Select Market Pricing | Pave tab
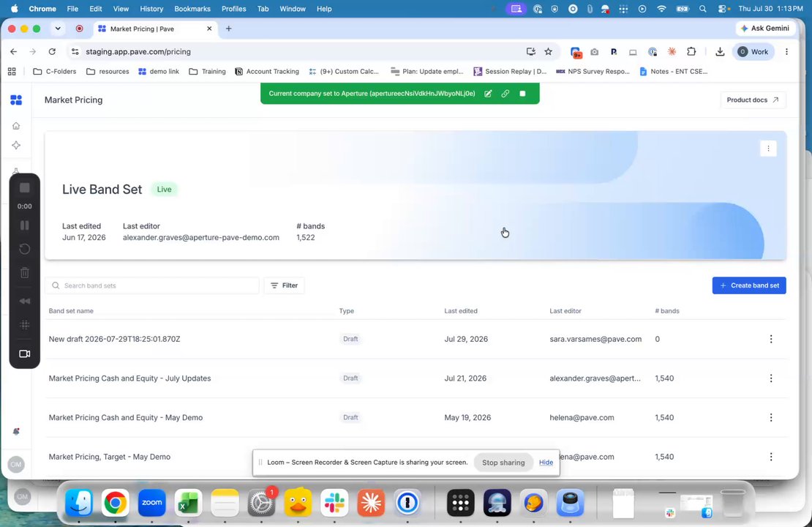The width and height of the screenshot is (812, 527). click(x=154, y=29)
